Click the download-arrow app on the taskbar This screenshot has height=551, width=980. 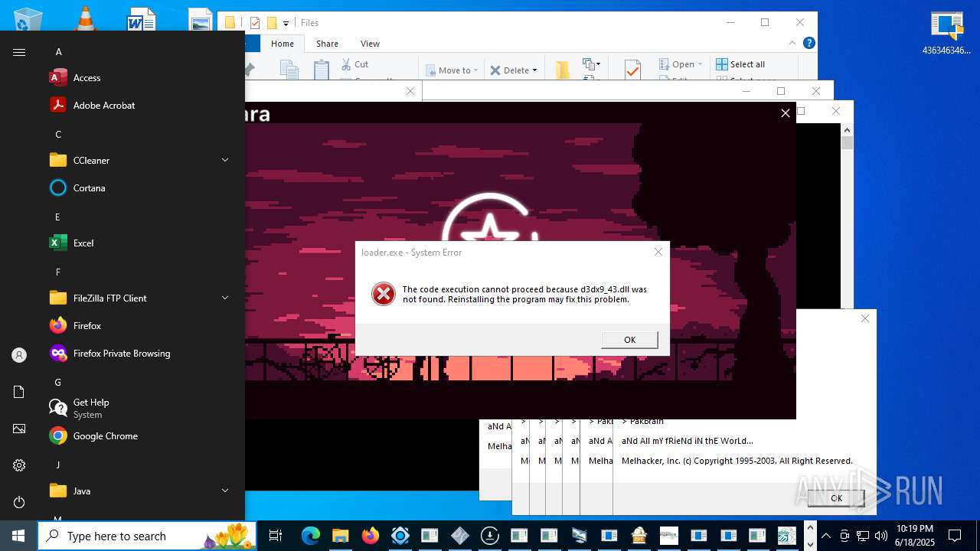(489, 536)
